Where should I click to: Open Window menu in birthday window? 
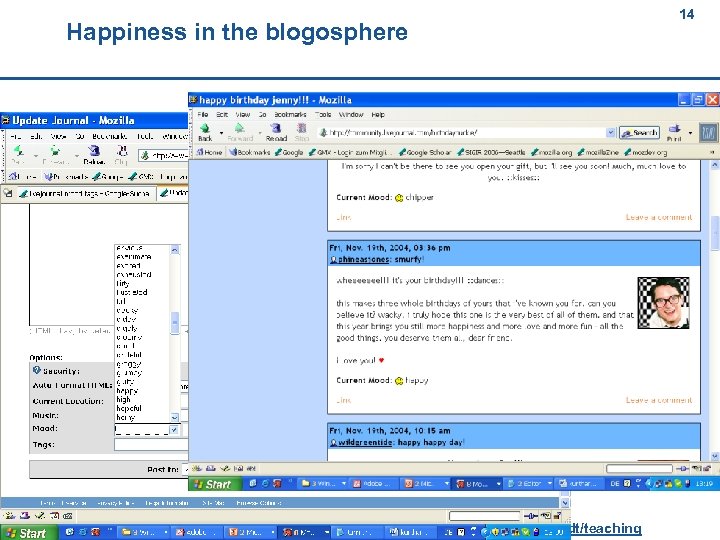click(351, 114)
